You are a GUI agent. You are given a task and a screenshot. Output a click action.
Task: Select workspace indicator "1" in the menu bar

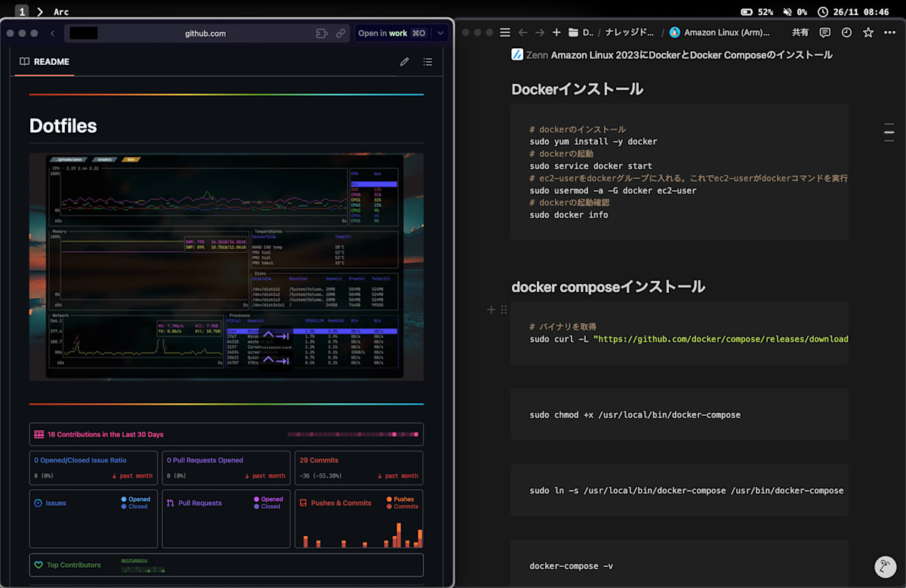click(x=22, y=12)
